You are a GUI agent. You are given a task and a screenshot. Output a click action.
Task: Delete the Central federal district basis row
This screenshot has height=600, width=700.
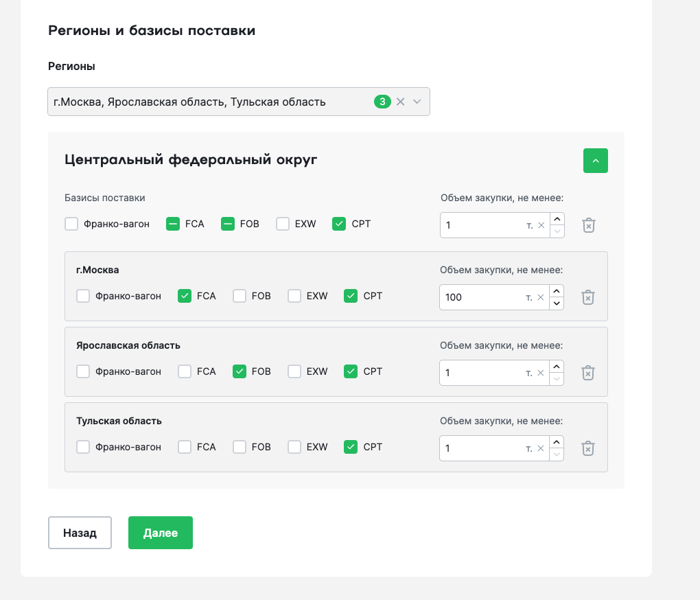(588, 225)
